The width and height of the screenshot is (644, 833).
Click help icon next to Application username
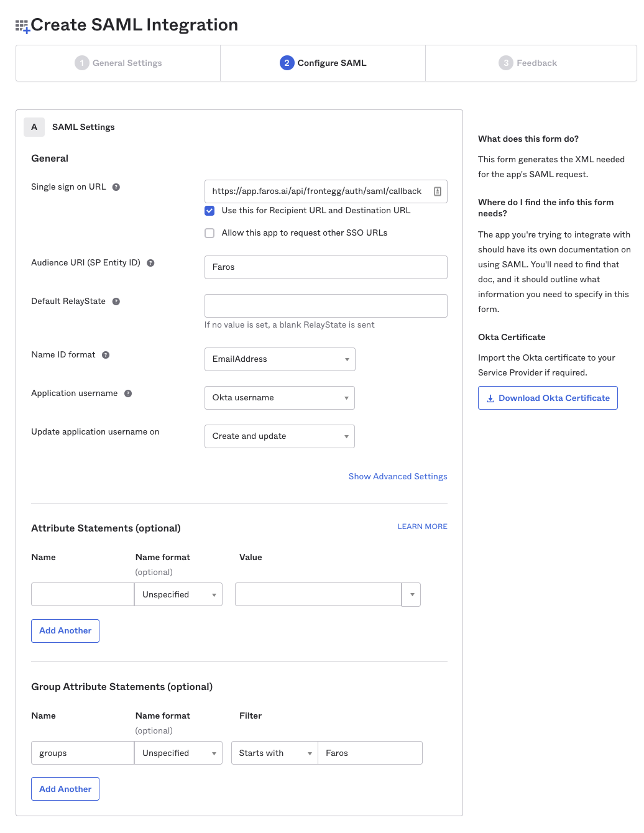(x=128, y=393)
